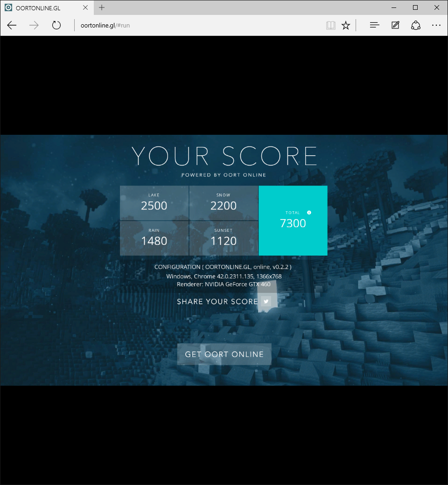Click the TOTAL 7300 tile
Viewport: 448px width, 485px height.
coord(293,221)
